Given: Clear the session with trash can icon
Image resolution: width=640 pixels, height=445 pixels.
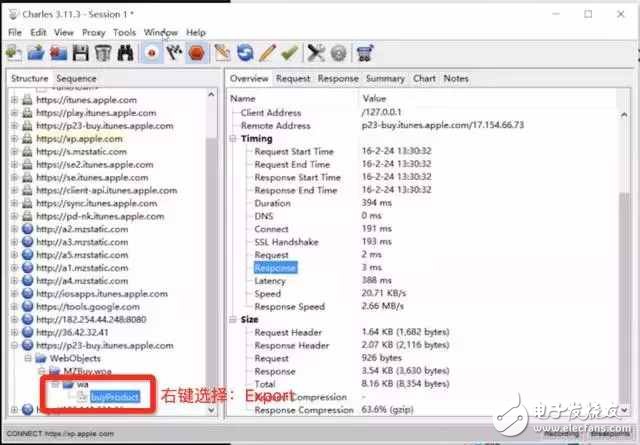Looking at the screenshot, I should tap(101, 54).
